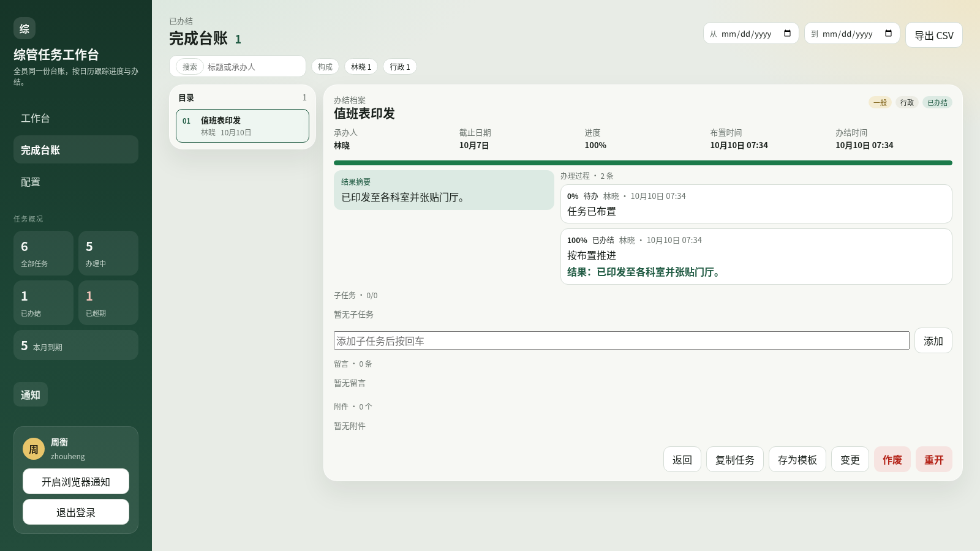Click 复制任务 to duplicate the task
Image resolution: width=980 pixels, height=551 pixels.
[735, 459]
